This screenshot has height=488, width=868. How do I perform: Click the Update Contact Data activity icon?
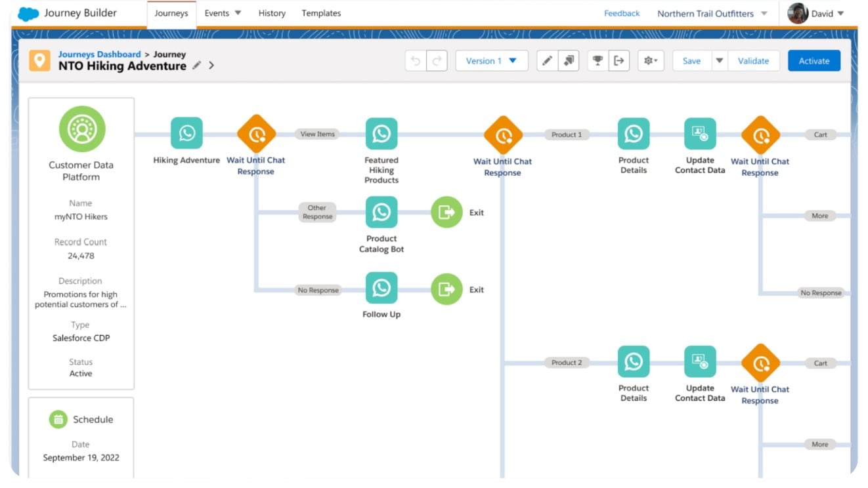click(700, 134)
